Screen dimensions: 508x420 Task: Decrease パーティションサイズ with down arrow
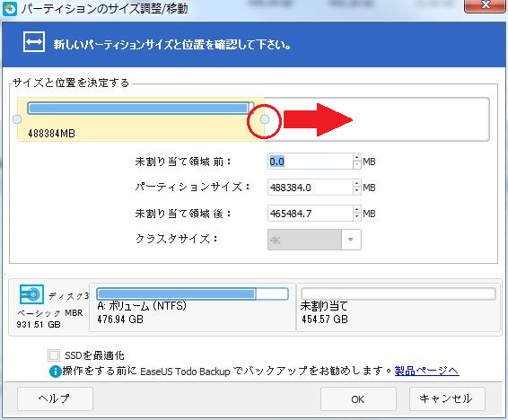click(x=356, y=191)
